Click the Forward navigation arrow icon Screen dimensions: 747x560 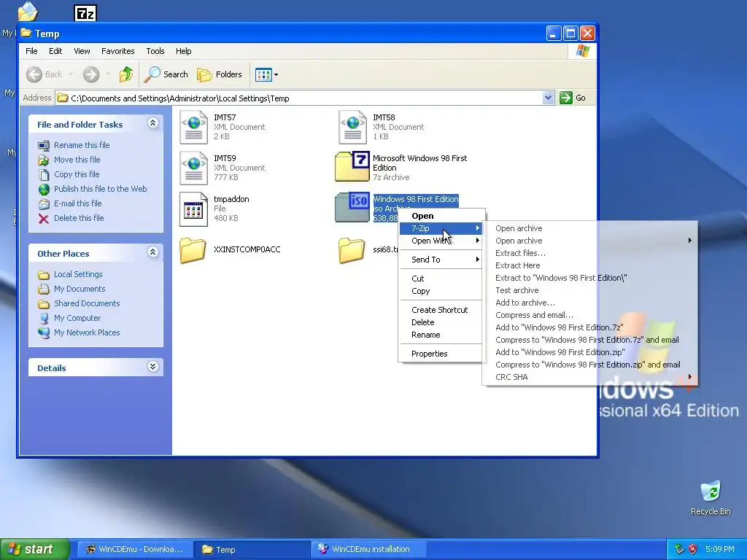[x=91, y=74]
